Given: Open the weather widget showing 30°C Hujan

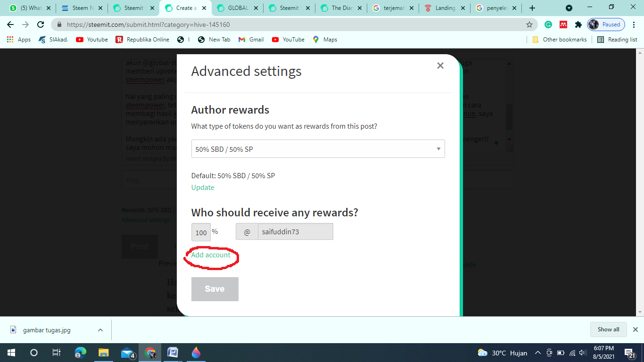Looking at the screenshot, I should [503, 353].
